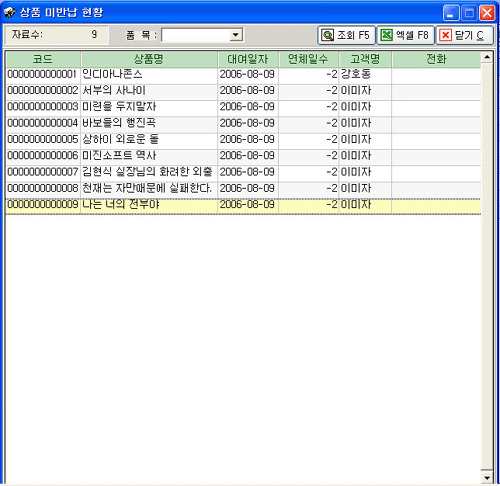Screen dimensions: 500x486
Task: Minimize the 상품 미반납 현황 window
Action: click(451, 13)
